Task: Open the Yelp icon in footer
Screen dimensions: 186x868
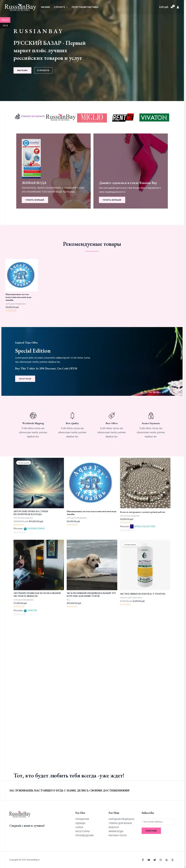Action: (172, 860)
